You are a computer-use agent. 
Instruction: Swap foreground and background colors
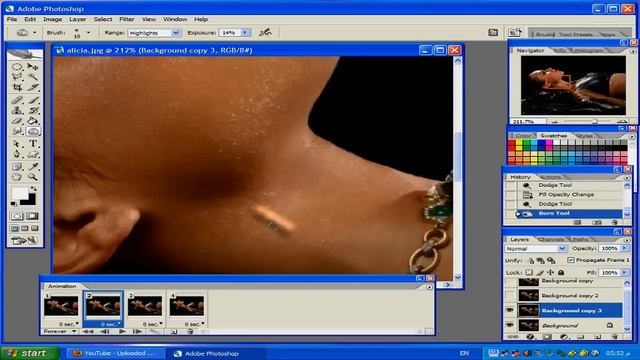pyautogui.click(x=33, y=189)
